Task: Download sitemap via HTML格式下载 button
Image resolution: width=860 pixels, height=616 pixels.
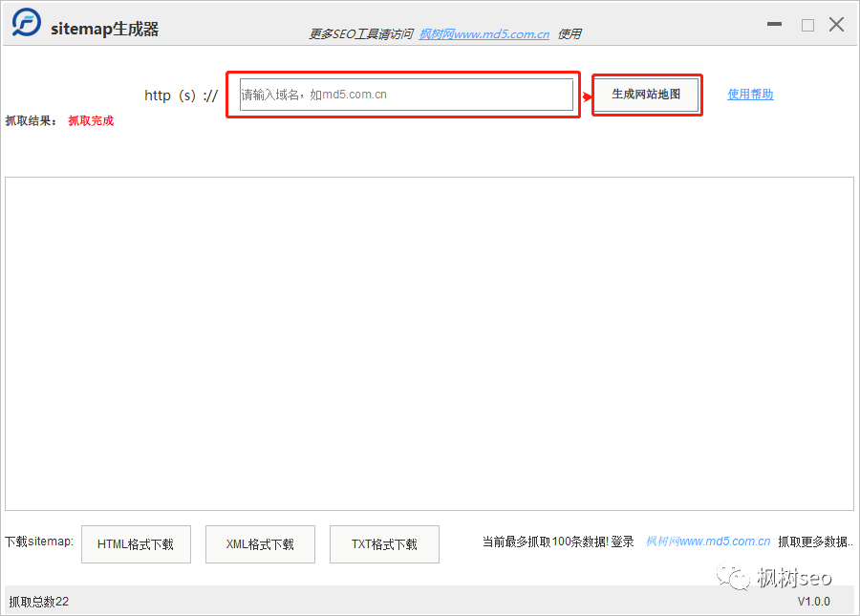Action: coord(136,544)
